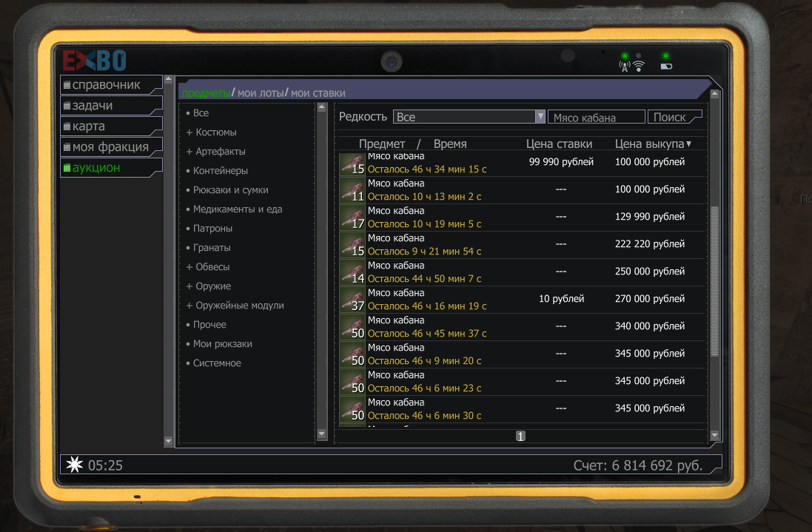The image size is (812, 532).
Task: Open the Редкость dropdown showing Все
Action: pyautogui.click(x=469, y=117)
